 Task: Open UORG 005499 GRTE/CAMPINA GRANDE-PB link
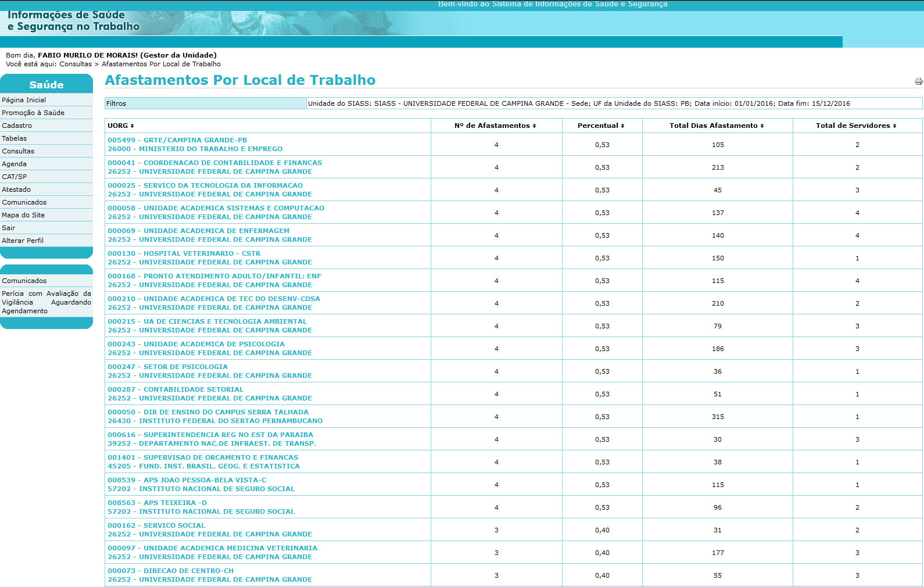177,140
